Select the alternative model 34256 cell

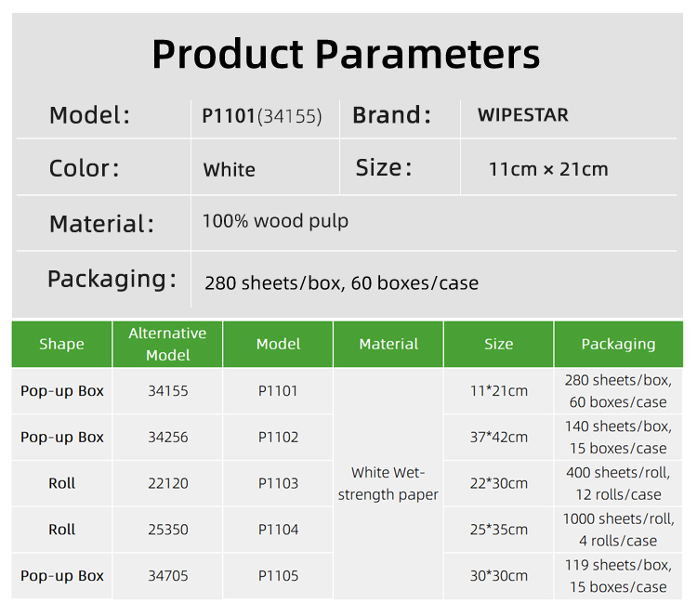point(167,437)
